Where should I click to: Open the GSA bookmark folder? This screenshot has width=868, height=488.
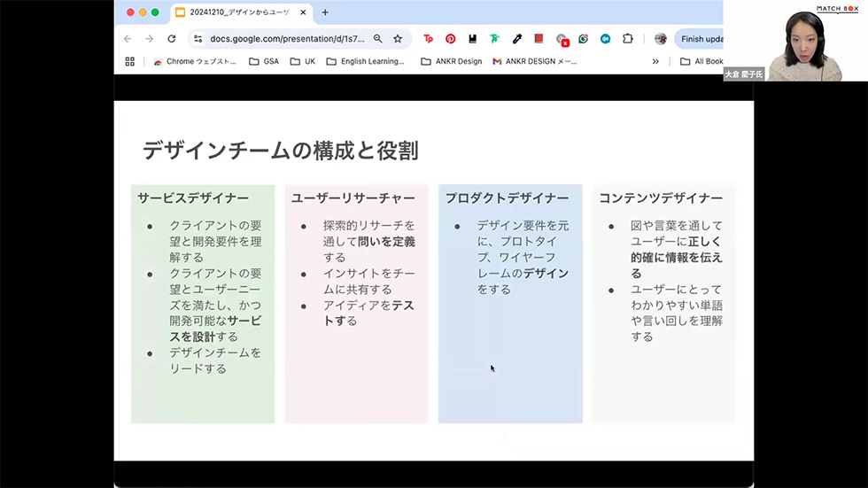264,61
